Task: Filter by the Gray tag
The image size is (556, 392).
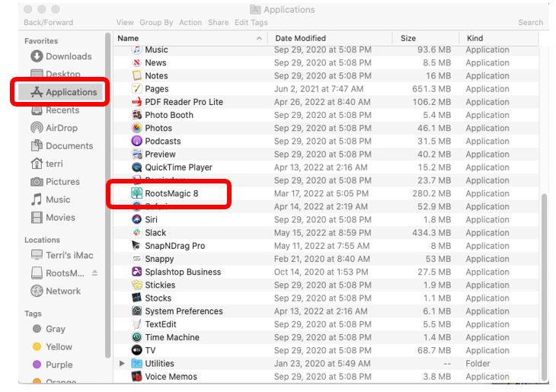Action: click(x=49, y=329)
